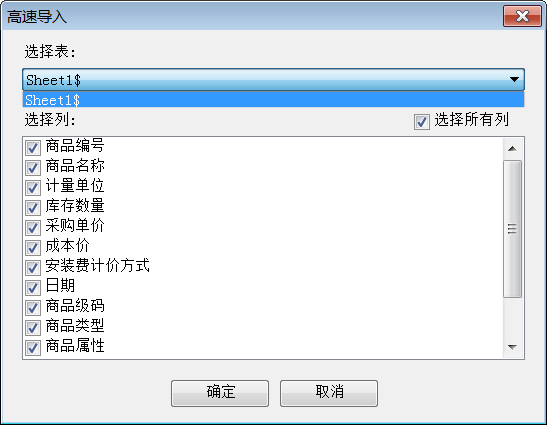
Task: Click the Sheet1$ combo box field
Action: coord(273,80)
